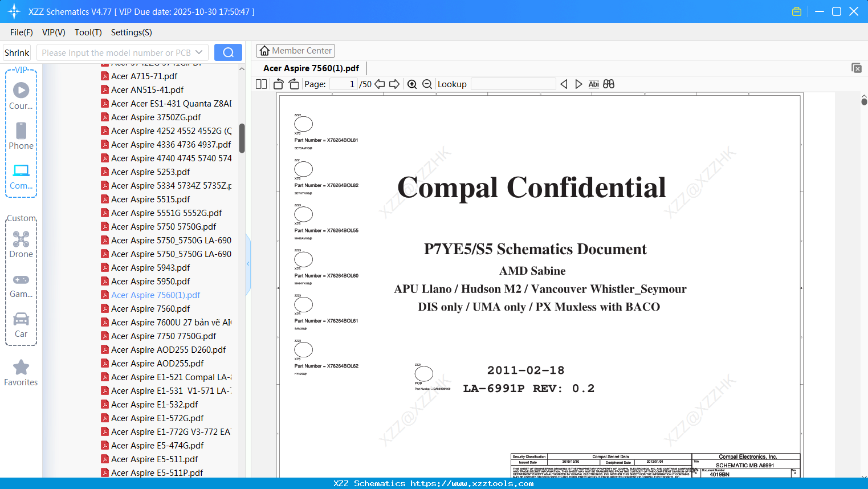Open the Computer category
This screenshot has width=868, height=489.
(21, 176)
